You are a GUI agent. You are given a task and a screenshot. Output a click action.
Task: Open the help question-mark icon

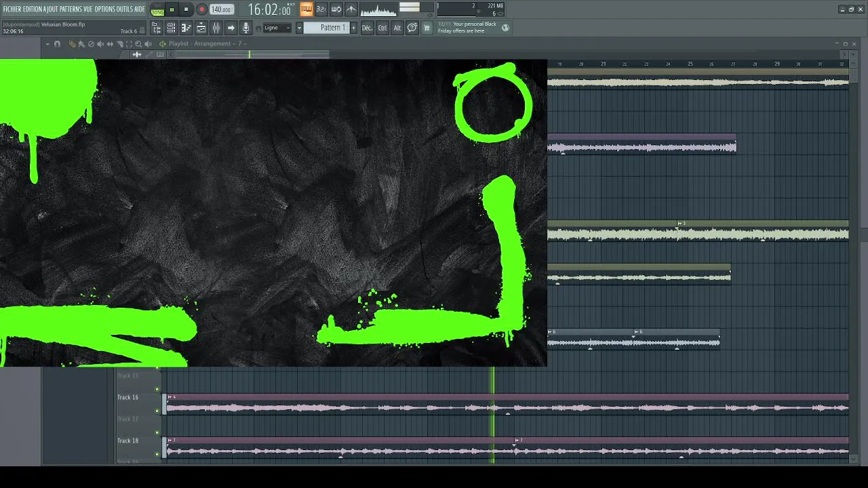coord(412,28)
